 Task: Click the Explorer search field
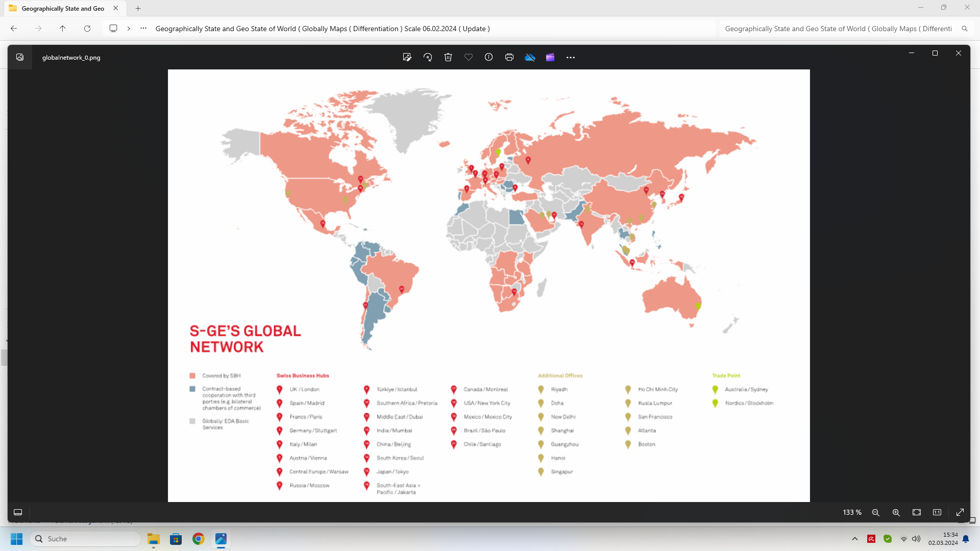(839, 29)
